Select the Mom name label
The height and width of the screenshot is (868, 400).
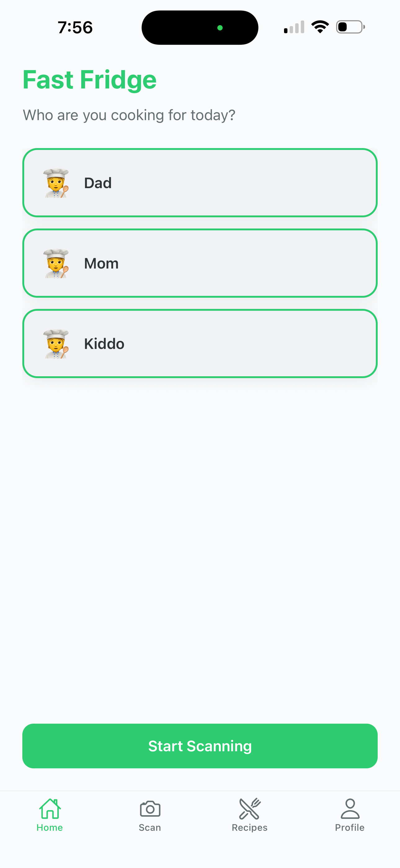tap(101, 264)
